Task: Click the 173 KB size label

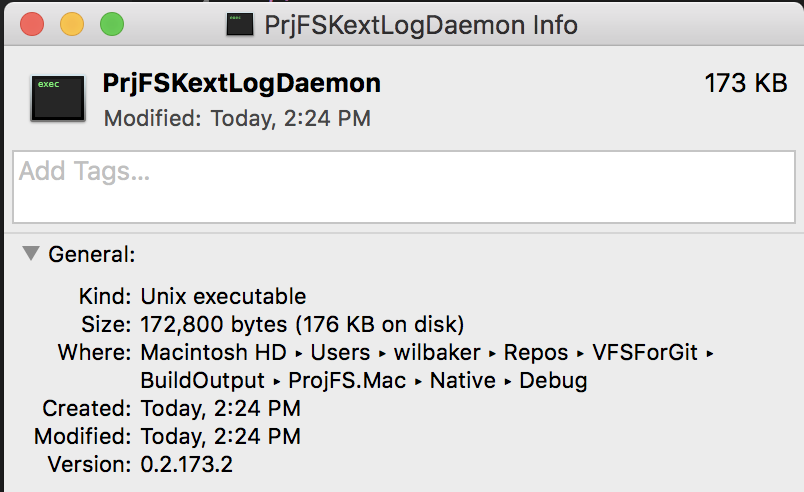Action: tap(745, 83)
